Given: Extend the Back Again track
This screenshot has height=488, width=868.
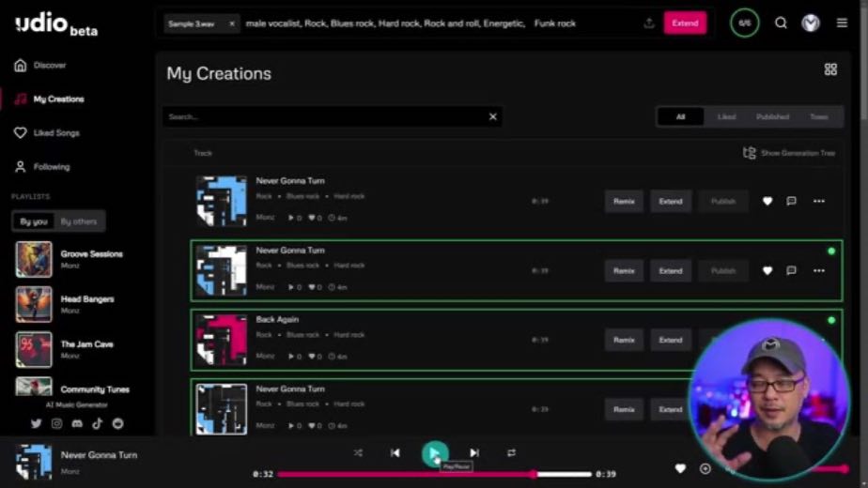Looking at the screenshot, I should tap(671, 341).
